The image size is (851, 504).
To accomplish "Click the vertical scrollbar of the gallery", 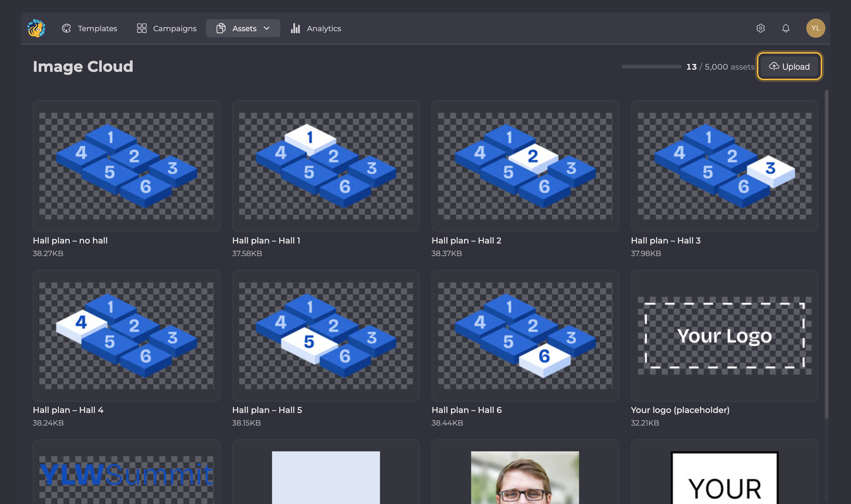I will 826,255.
